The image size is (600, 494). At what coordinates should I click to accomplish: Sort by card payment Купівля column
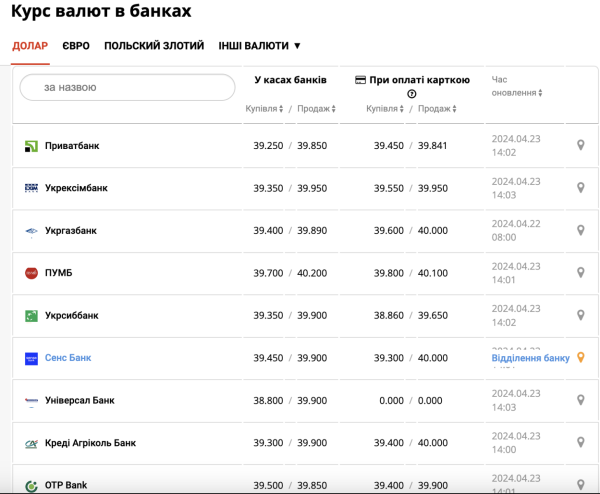(x=385, y=109)
